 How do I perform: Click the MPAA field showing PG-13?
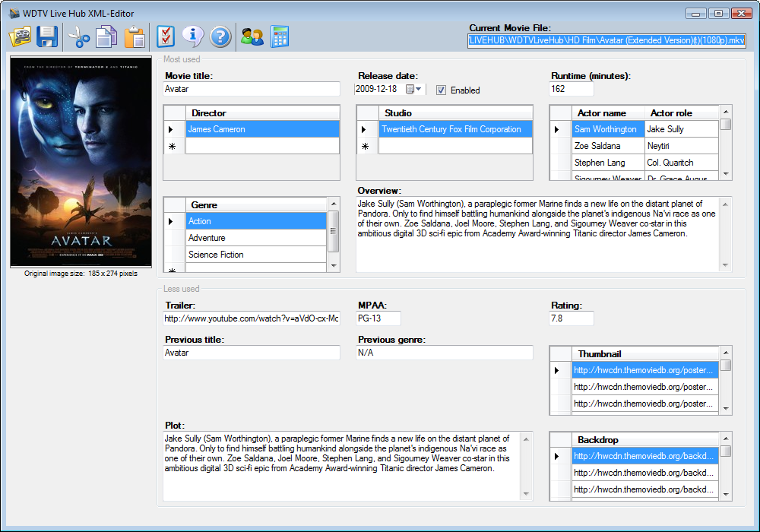click(x=378, y=318)
